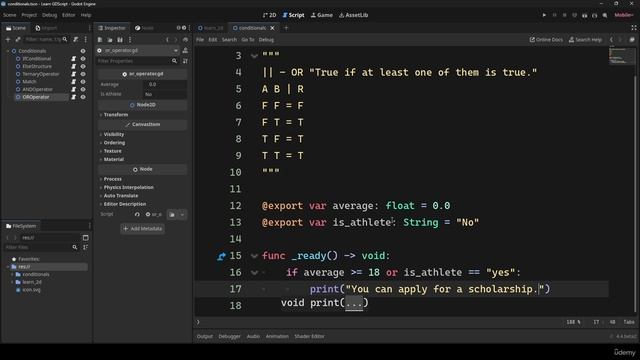Image resolution: width=640 pixels, height=360 pixels.
Task: Open the AssetLib workspace
Action: click(x=353, y=15)
